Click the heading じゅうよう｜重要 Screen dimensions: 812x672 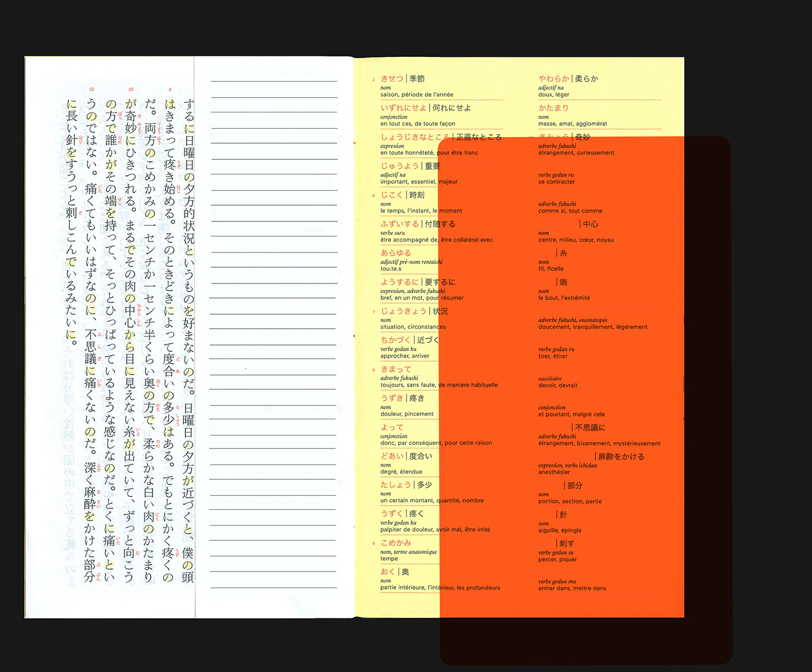point(410,166)
